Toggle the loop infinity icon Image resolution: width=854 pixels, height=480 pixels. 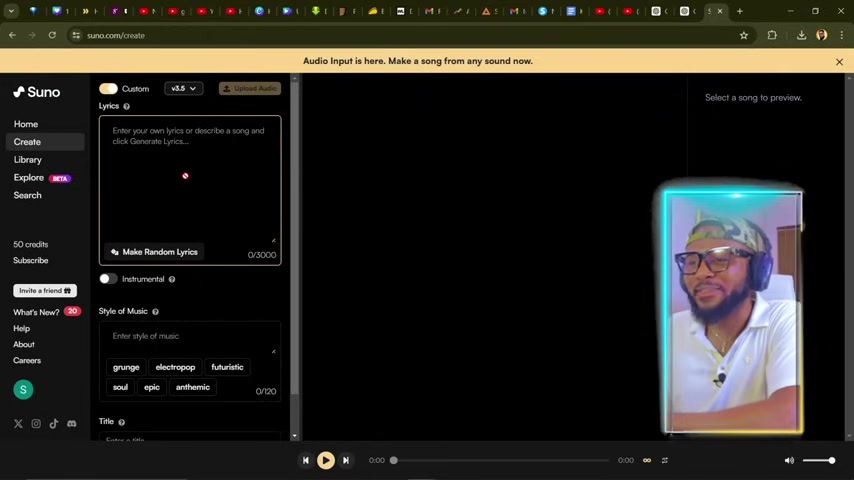click(647, 460)
